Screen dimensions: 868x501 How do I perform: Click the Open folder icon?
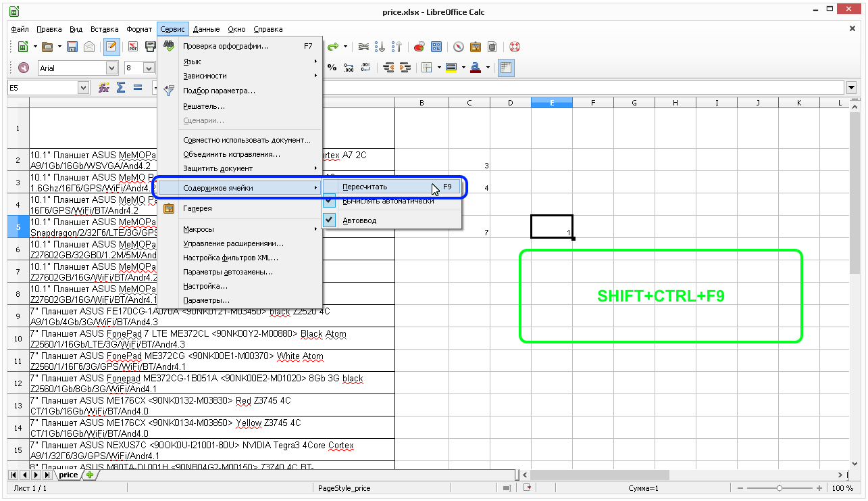point(47,47)
